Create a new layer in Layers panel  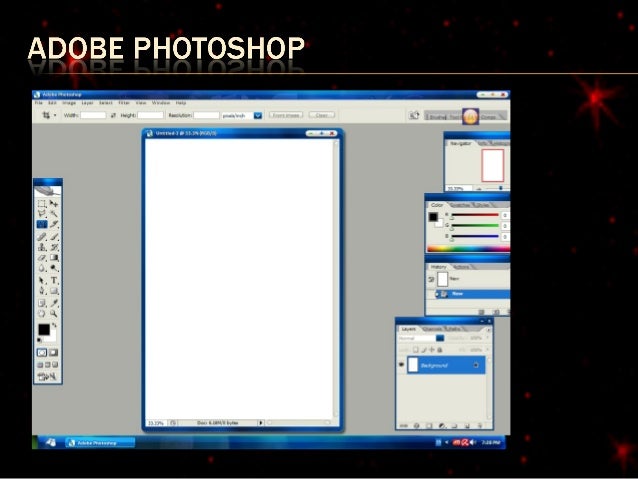tap(467, 426)
